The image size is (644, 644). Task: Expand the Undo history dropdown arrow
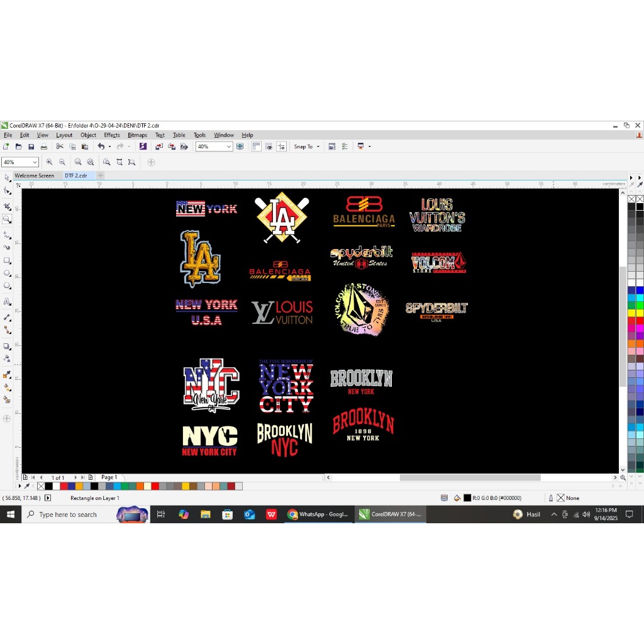tap(109, 147)
